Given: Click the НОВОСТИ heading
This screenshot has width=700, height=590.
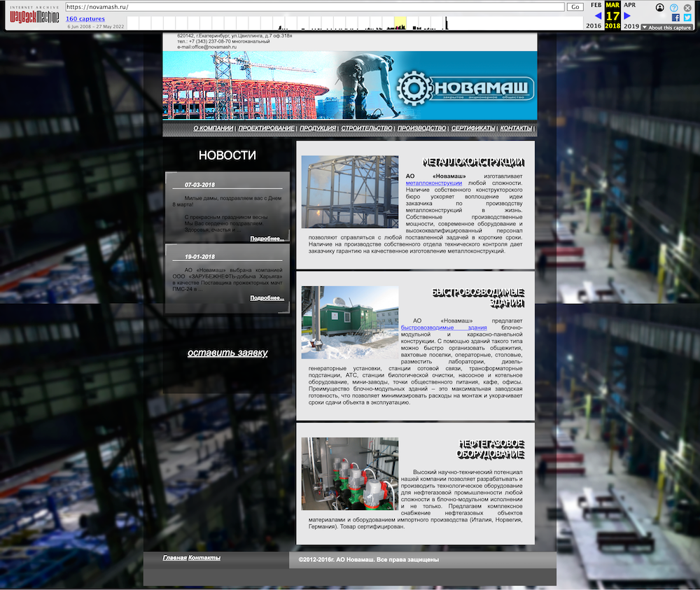Looking at the screenshot, I should pyautogui.click(x=227, y=155).
